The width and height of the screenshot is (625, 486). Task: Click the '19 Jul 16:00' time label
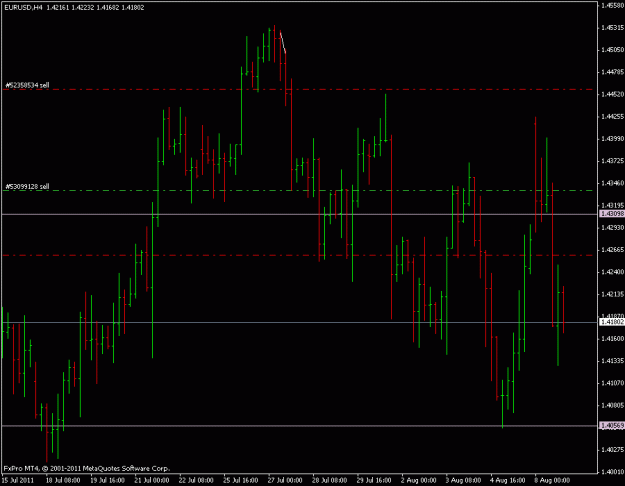tap(108, 480)
